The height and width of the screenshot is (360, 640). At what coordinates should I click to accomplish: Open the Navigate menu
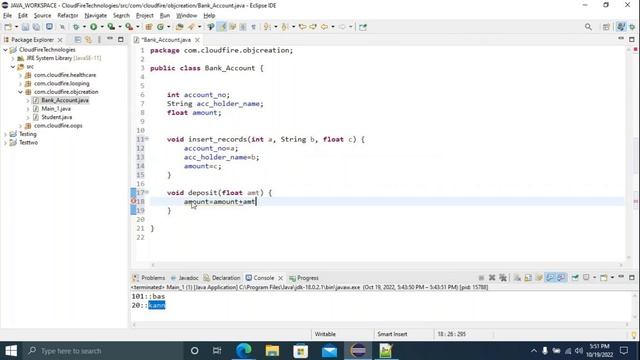[96, 16]
